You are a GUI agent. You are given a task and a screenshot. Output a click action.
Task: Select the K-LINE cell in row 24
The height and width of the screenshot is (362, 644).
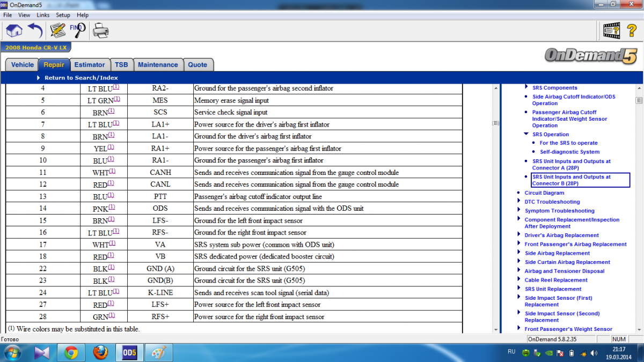point(160,293)
